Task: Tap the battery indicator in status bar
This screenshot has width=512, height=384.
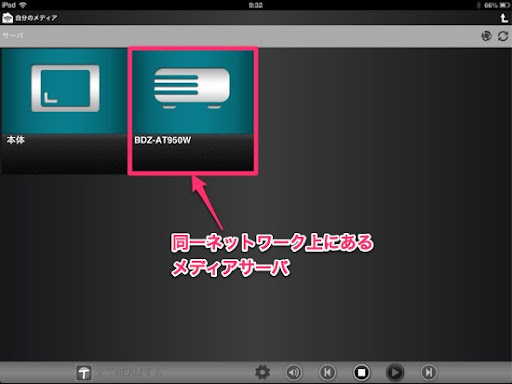Action: click(504, 5)
